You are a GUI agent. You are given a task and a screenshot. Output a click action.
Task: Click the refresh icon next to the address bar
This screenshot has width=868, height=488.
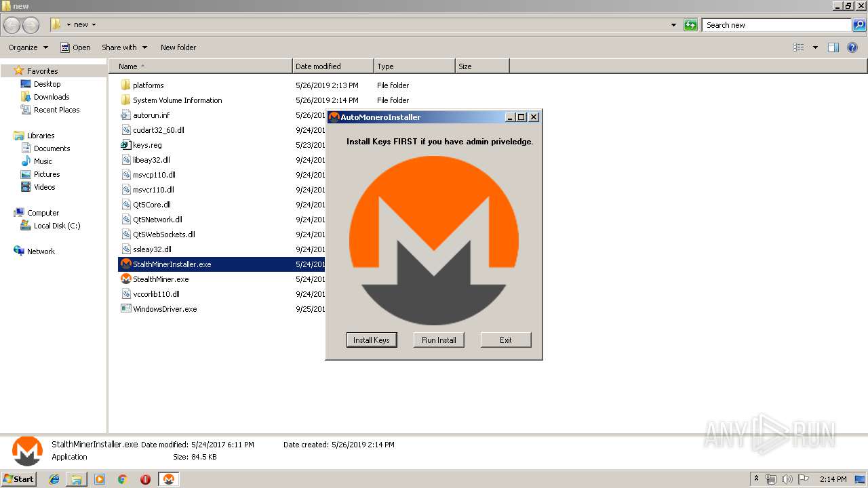690,25
